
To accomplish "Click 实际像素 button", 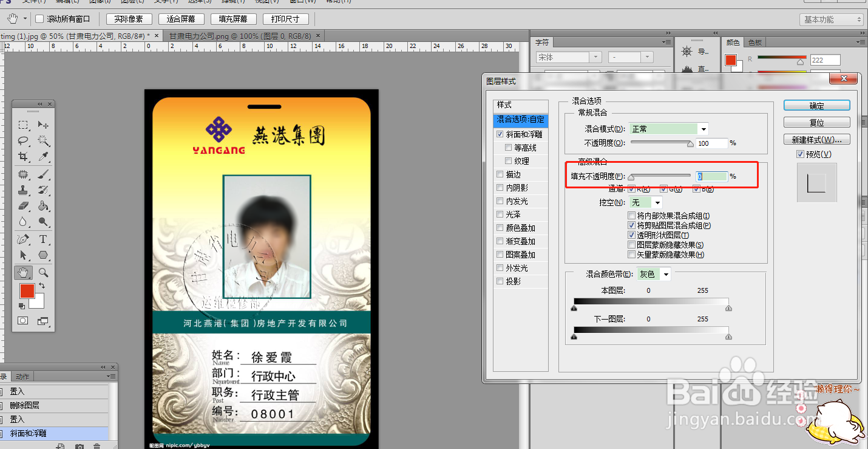I will tap(129, 19).
